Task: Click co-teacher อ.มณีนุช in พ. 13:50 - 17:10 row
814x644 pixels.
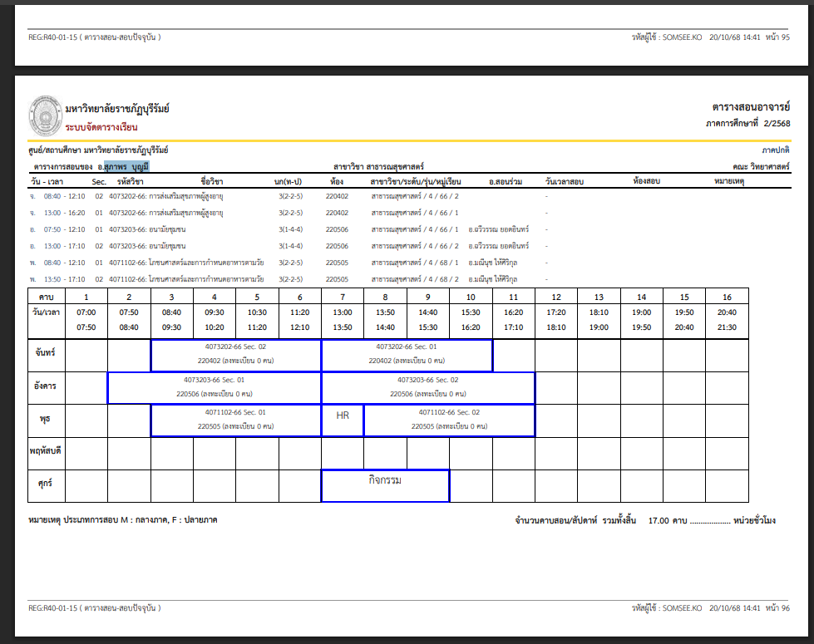Action: 493,279
